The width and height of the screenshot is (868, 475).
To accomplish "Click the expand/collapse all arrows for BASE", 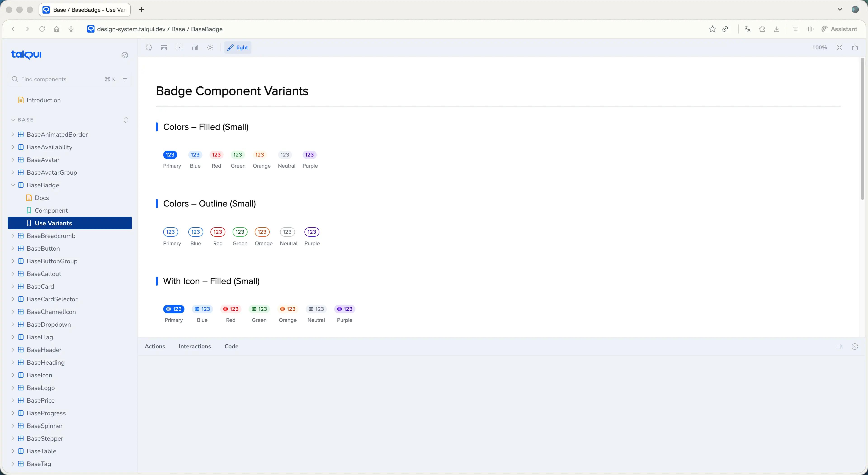I will pyautogui.click(x=126, y=120).
